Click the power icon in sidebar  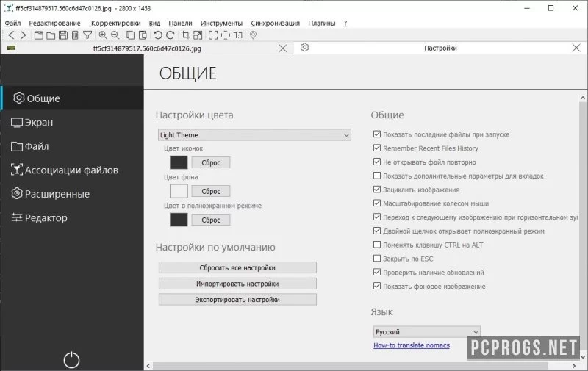[x=71, y=360]
